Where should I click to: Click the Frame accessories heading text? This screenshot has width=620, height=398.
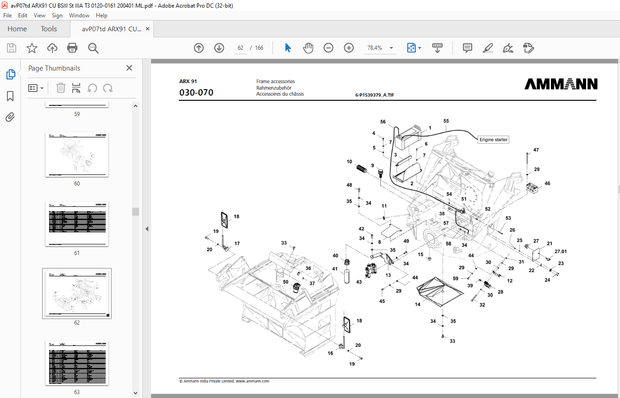click(275, 81)
